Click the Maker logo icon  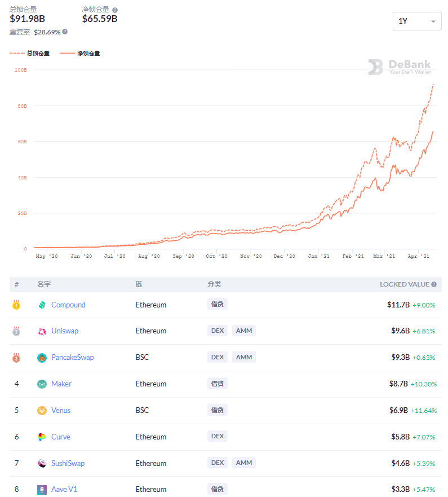[42, 384]
